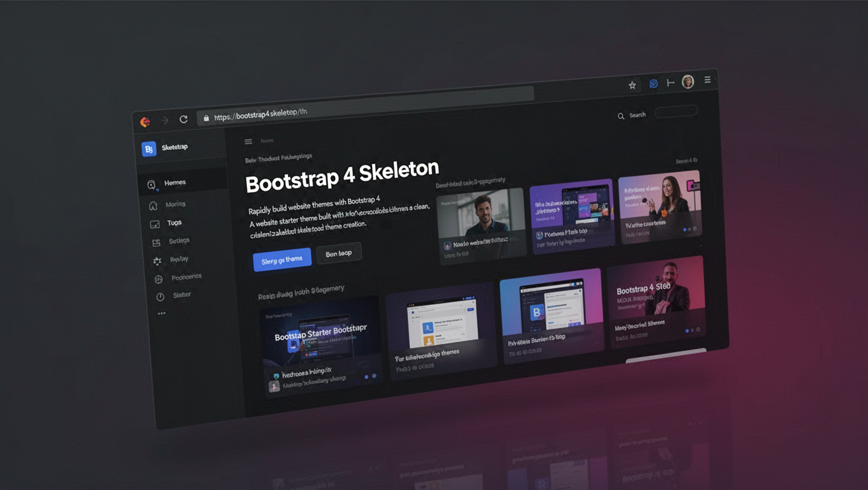Click the Sketstrap brand name

pyautogui.click(x=175, y=147)
